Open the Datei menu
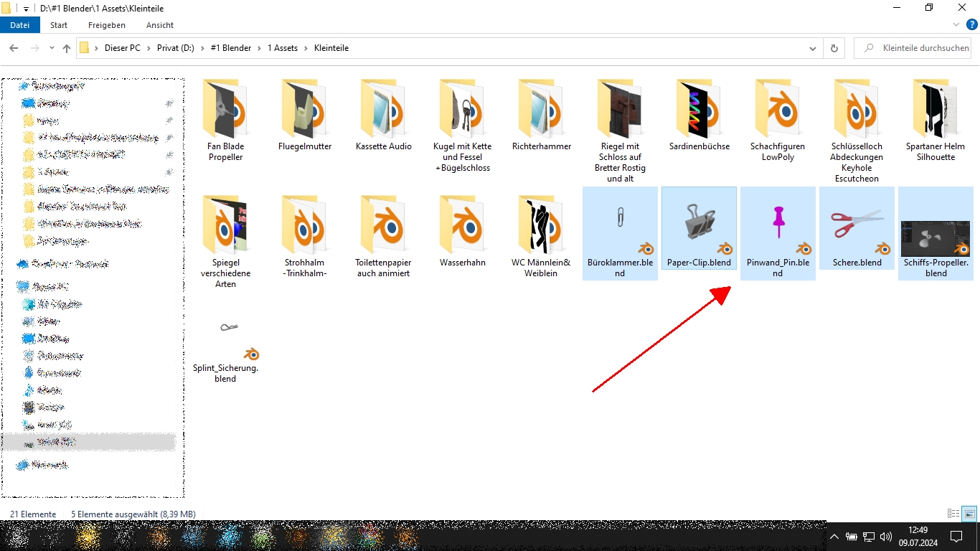Image resolution: width=980 pixels, height=551 pixels. click(x=20, y=25)
